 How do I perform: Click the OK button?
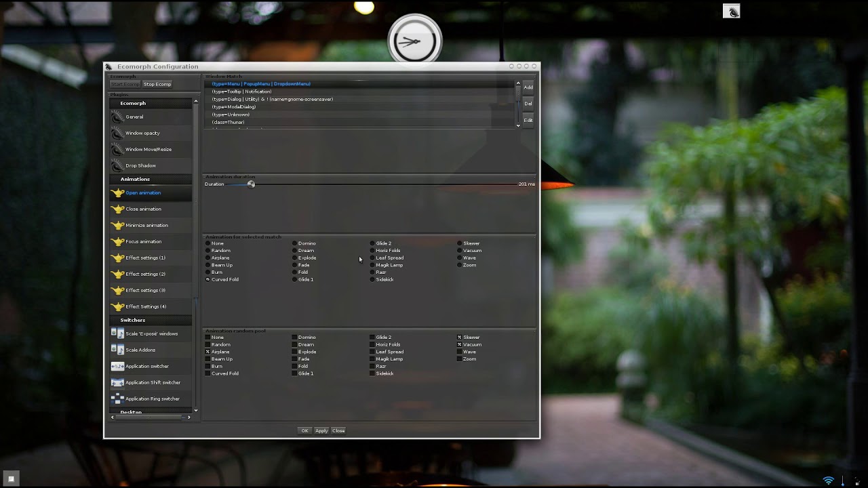pyautogui.click(x=304, y=430)
